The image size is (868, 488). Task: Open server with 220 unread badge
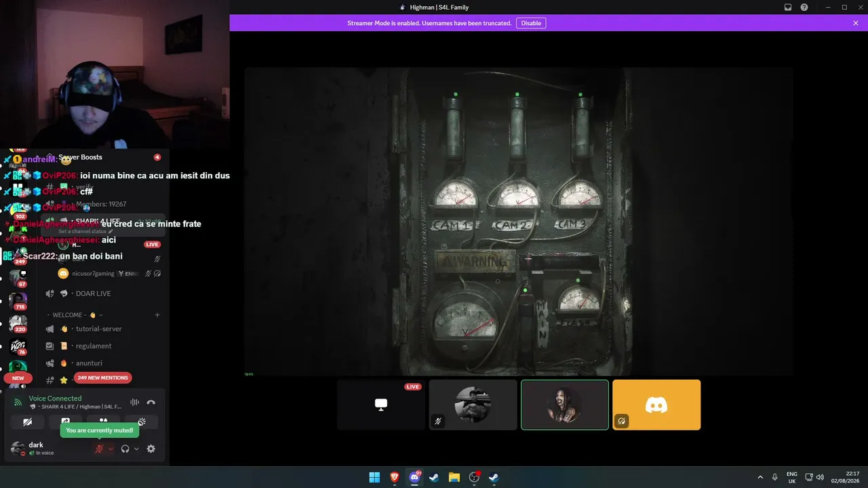click(x=18, y=323)
